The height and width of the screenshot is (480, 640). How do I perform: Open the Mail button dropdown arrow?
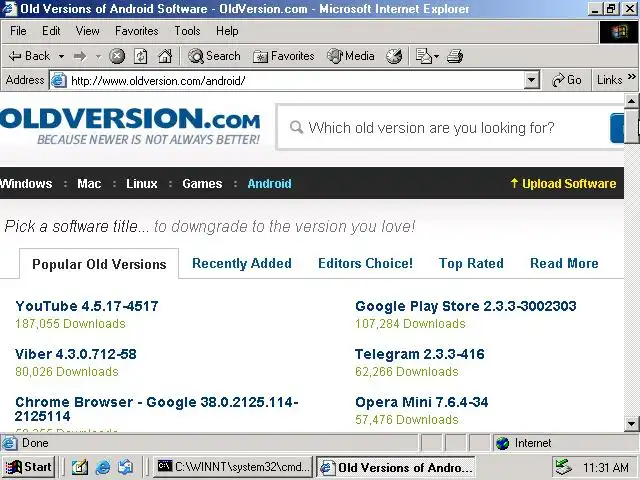[436, 56]
